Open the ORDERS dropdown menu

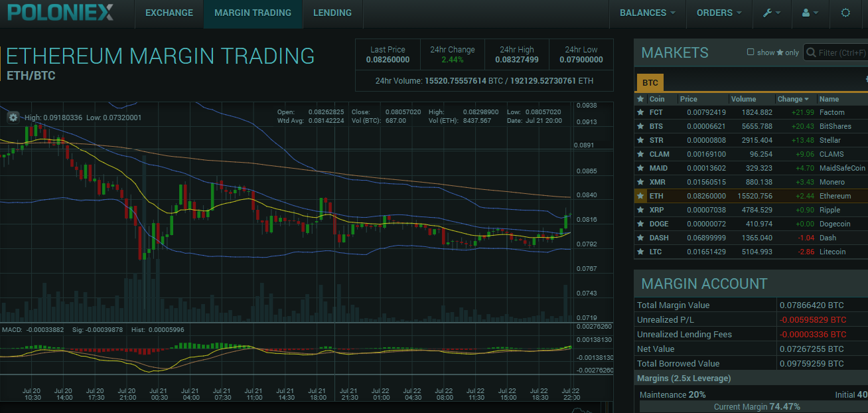click(719, 13)
